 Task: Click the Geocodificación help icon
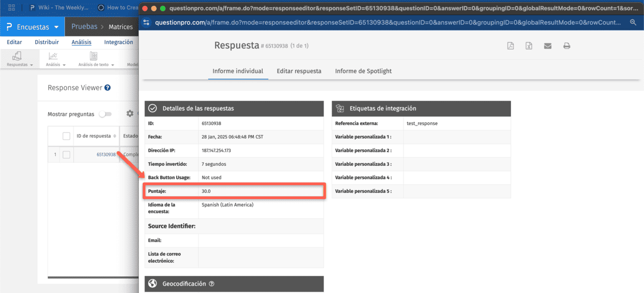coord(211,284)
